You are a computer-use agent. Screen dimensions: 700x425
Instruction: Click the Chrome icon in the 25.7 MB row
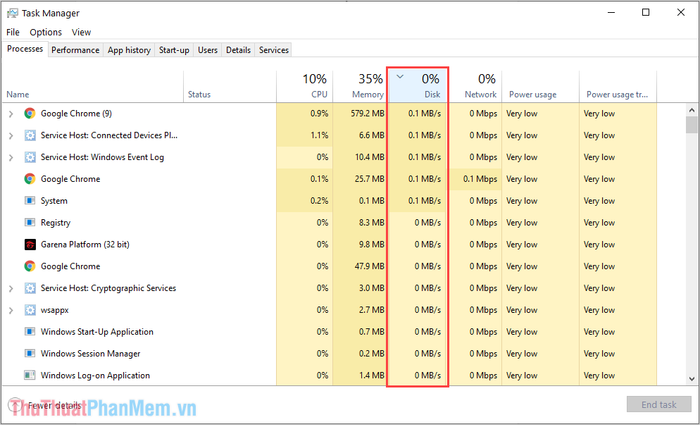(30, 179)
